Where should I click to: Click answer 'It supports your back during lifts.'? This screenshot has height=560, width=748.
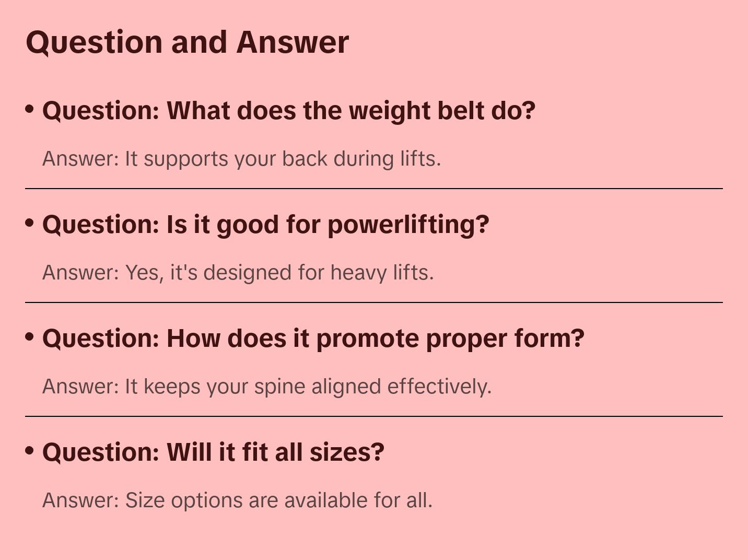242,159
